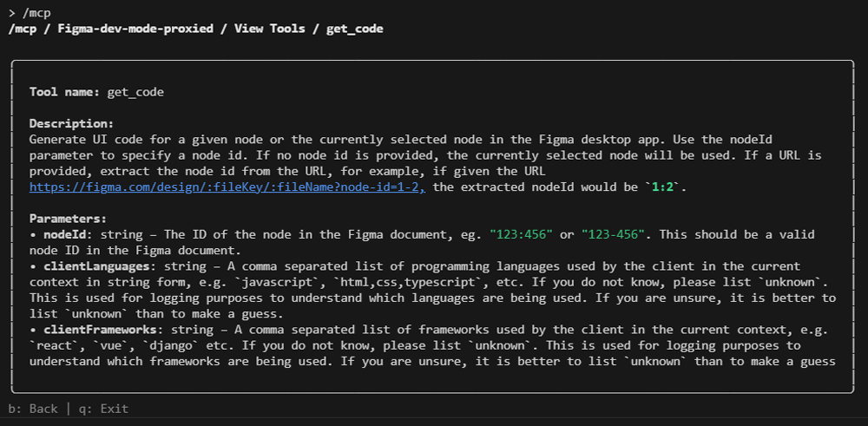868x426 pixels.
Task: Click the get_code value beside Tool name
Action: tap(135, 91)
